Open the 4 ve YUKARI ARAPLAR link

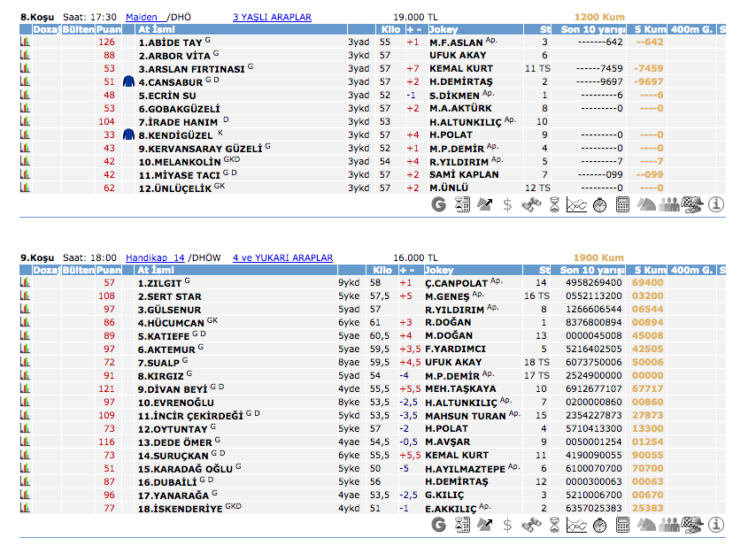click(282, 257)
